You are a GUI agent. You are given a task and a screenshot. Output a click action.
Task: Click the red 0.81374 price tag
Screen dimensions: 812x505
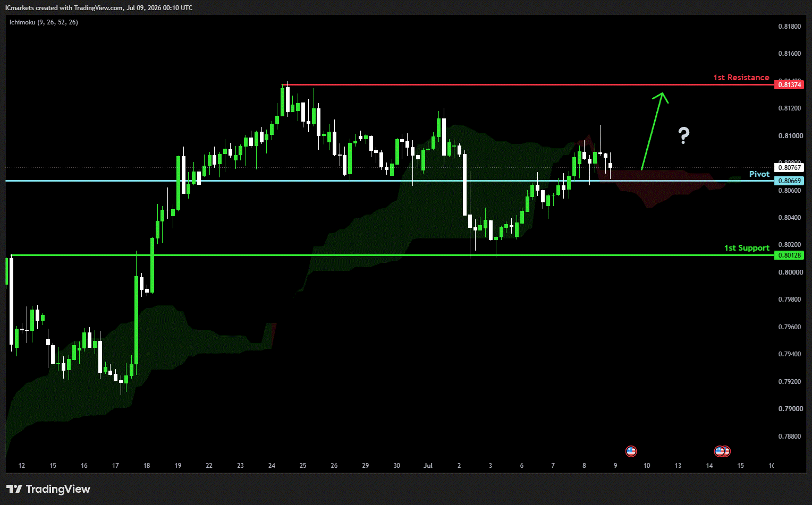789,85
